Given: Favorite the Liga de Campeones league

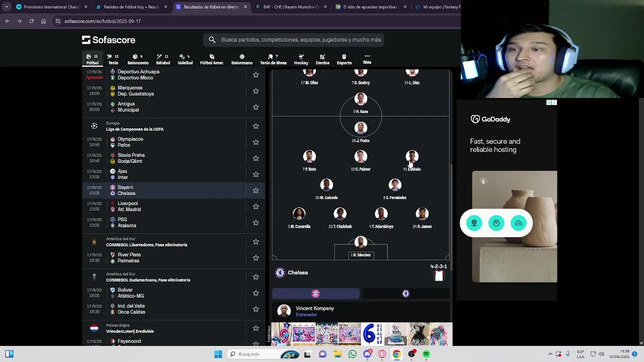Looking at the screenshot, I should coord(256,126).
